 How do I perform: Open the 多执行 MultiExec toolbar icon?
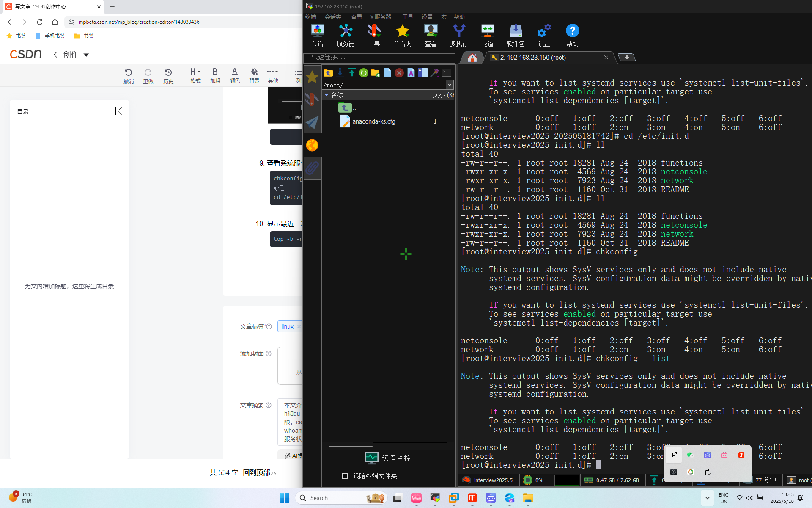point(459,35)
